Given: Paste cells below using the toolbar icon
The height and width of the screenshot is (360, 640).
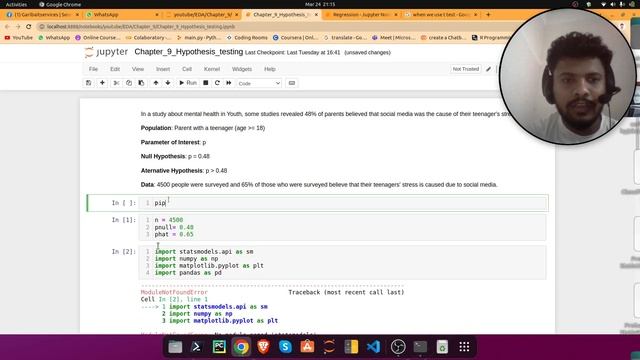Looking at the screenshot, I should [141, 83].
